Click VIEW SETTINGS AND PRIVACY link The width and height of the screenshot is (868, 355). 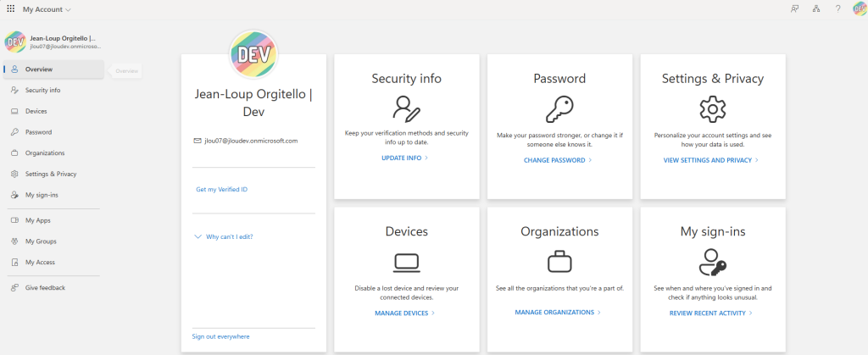coord(711,160)
